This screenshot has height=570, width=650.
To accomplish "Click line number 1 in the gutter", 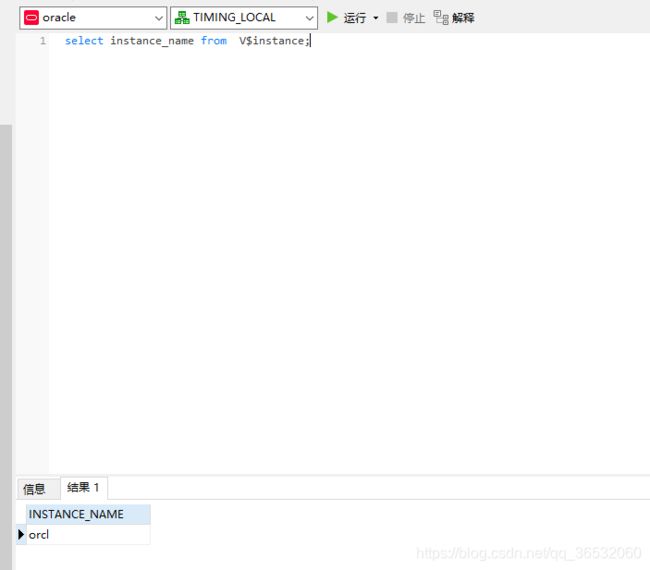I will [43, 41].
